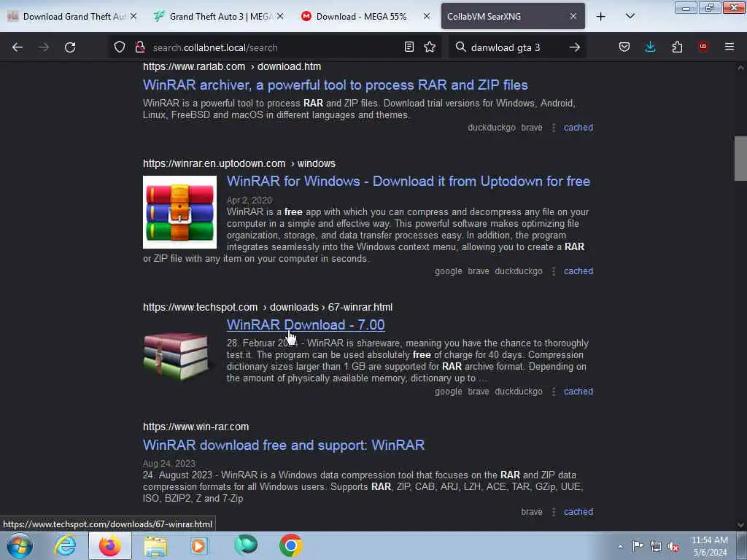Open cached version of Uptodown result
The image size is (747, 560).
[x=578, y=271]
